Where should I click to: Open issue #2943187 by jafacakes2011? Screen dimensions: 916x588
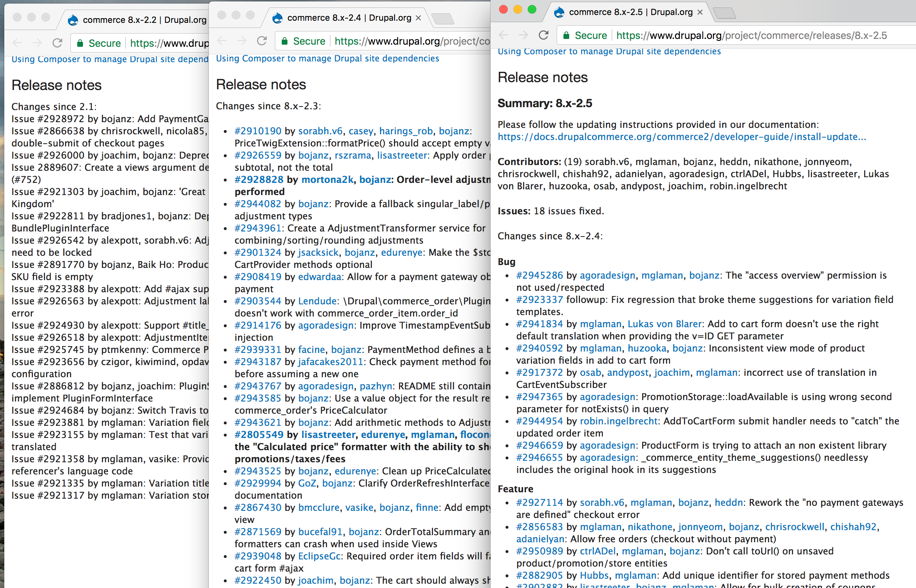(x=257, y=362)
